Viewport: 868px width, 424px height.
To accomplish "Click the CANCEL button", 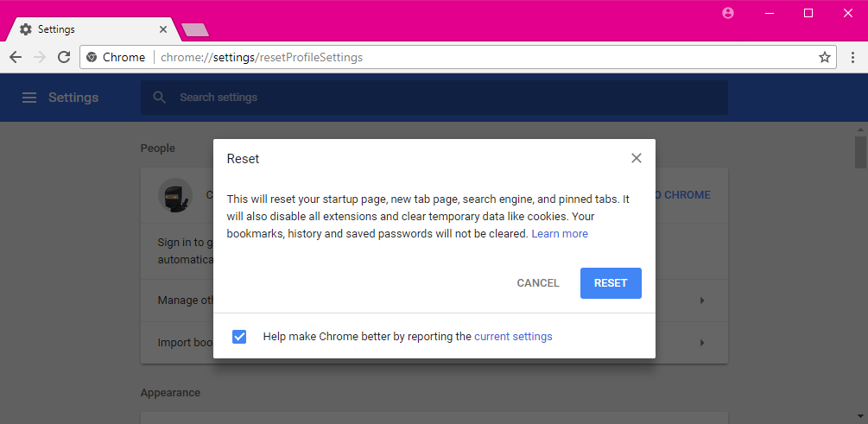I will click(538, 283).
